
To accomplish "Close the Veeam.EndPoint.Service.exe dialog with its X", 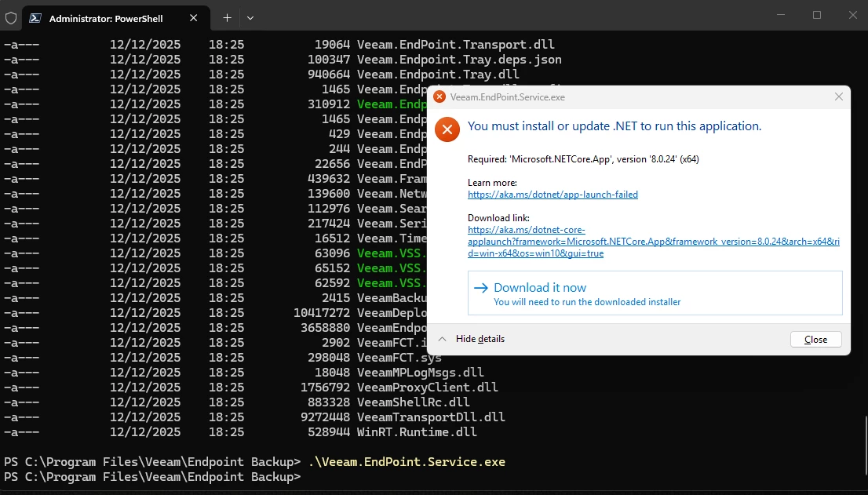I will [838, 97].
